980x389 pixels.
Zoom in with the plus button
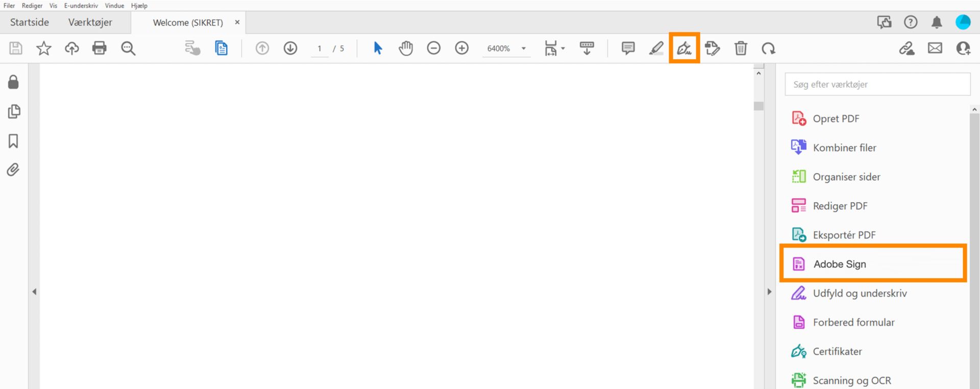(x=462, y=48)
